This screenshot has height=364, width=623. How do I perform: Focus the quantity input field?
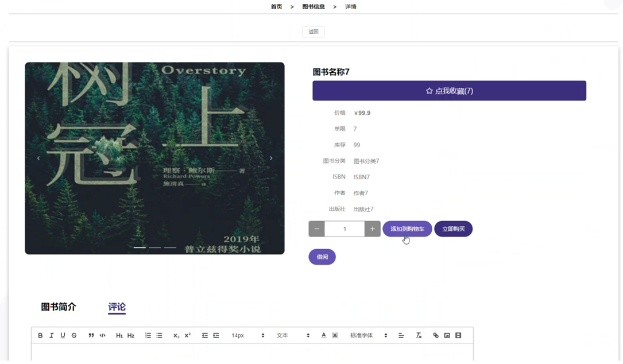coord(345,229)
